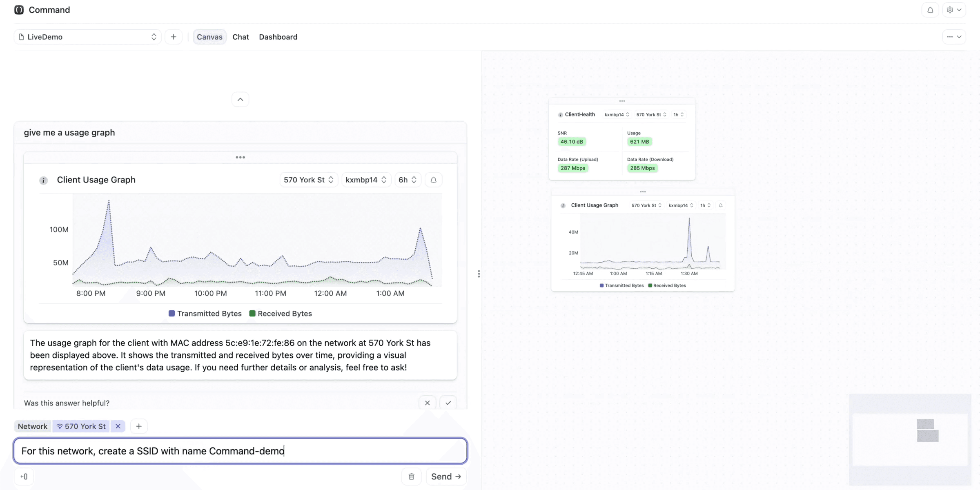Click the info icon on Client Usage Graph
980x490 pixels.
click(44, 180)
